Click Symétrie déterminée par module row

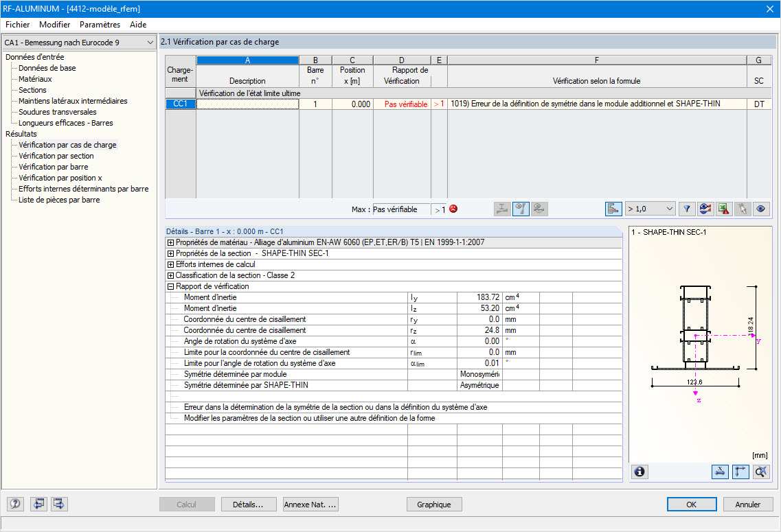[394, 374]
